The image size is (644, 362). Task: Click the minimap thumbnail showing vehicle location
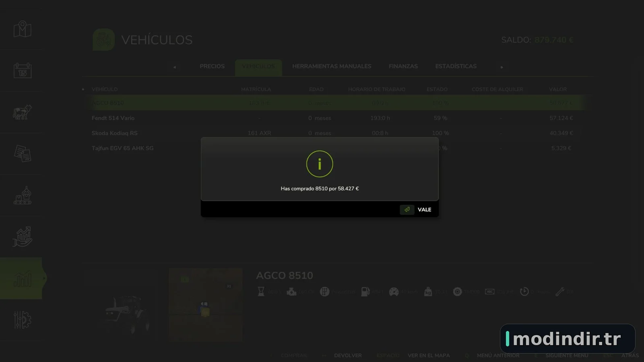206,304
